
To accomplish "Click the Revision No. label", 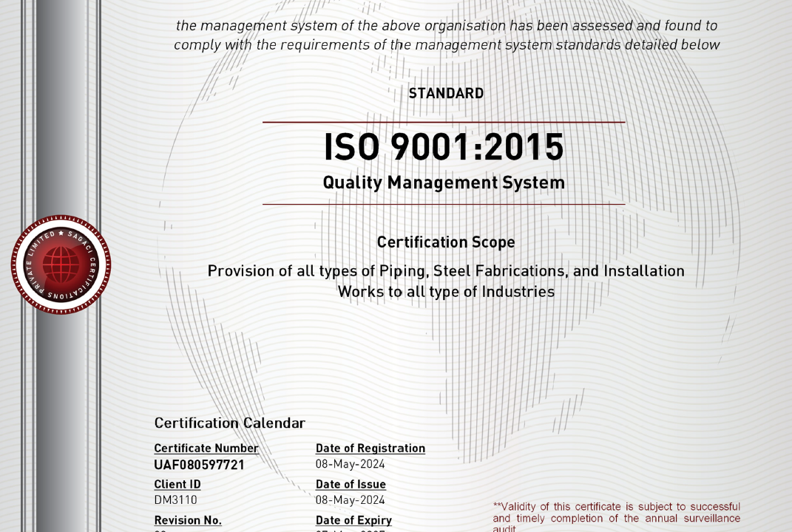I will tap(187, 520).
